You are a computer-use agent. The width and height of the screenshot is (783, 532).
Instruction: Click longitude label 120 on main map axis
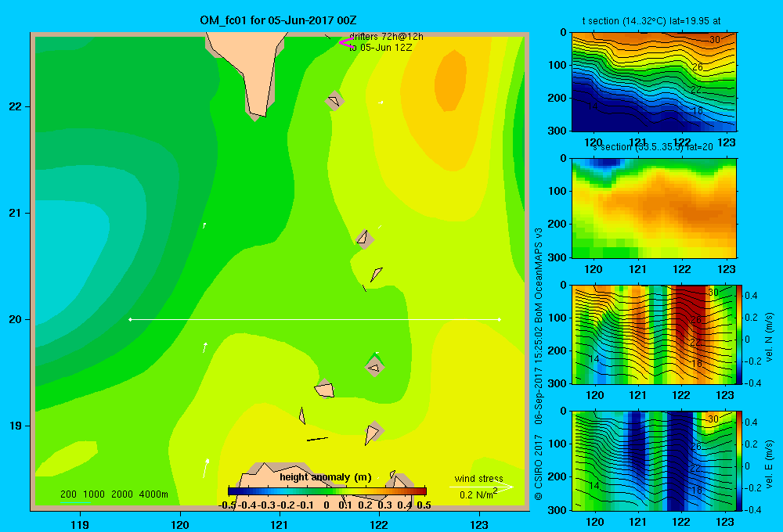[180, 524]
